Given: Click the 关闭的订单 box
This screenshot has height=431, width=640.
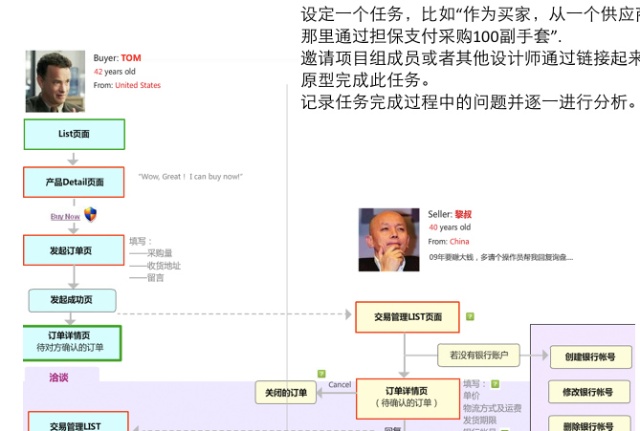Looking at the screenshot, I should pos(286,393).
